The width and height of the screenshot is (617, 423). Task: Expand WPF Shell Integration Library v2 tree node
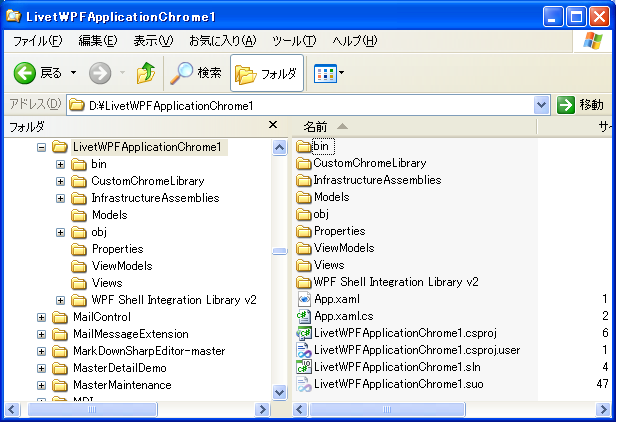60,301
